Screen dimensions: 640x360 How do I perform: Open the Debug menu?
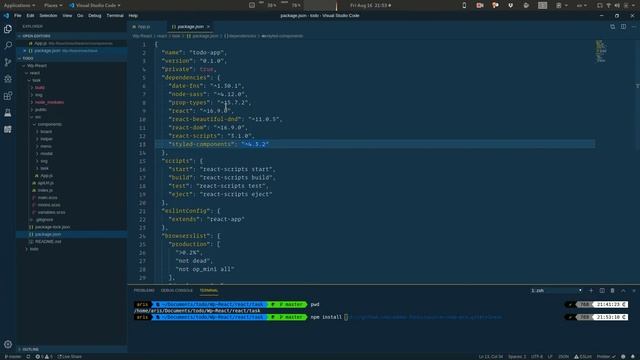click(95, 16)
